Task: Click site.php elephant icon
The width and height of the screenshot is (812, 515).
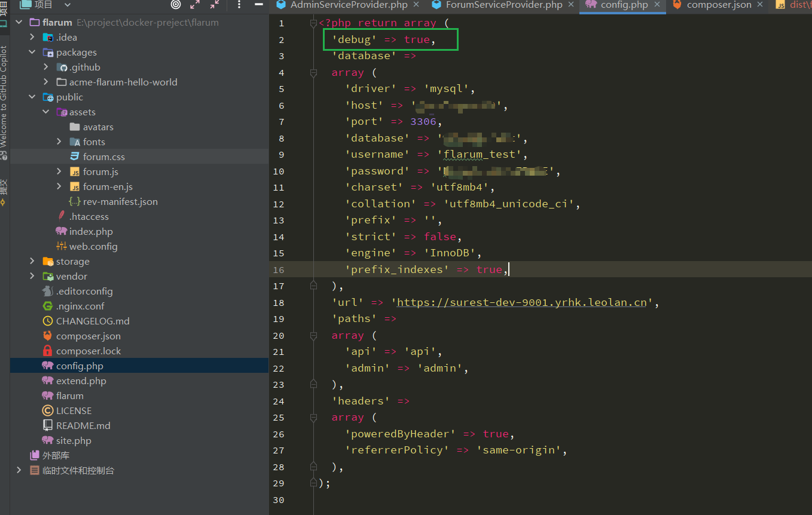Action: coord(48,440)
